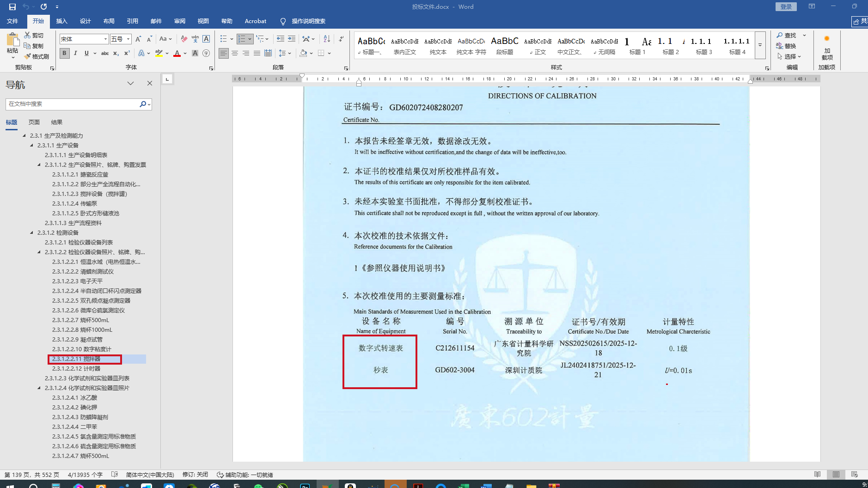Open the 插入 (Insert) ribbon tab
868x488 pixels.
(x=61, y=21)
